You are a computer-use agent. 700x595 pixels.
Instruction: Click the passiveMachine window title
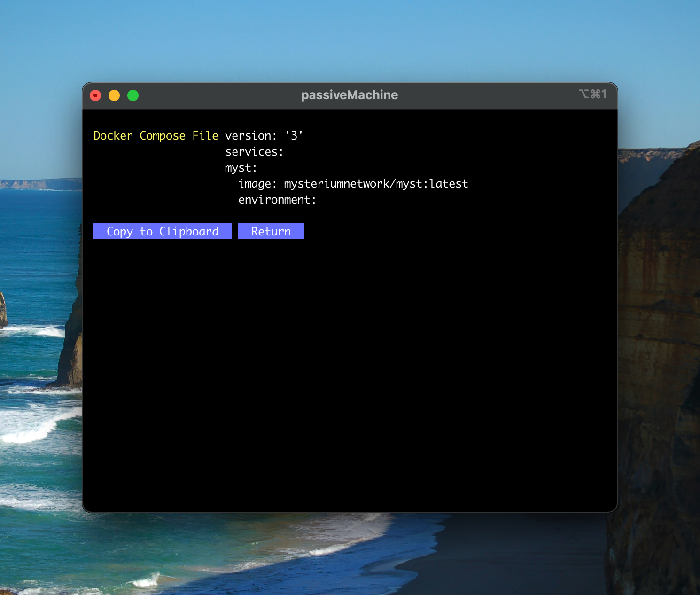tap(350, 95)
